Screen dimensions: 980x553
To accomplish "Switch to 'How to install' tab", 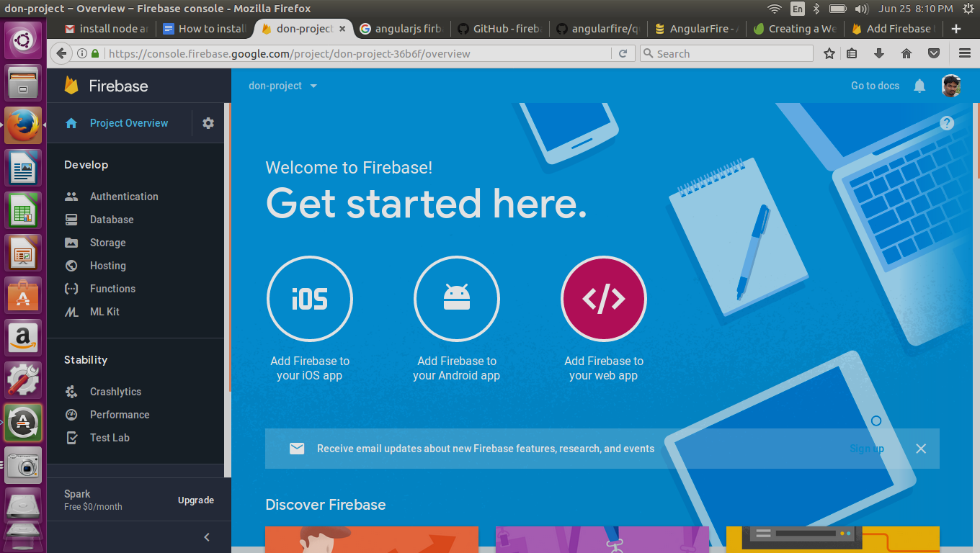I will coord(204,29).
